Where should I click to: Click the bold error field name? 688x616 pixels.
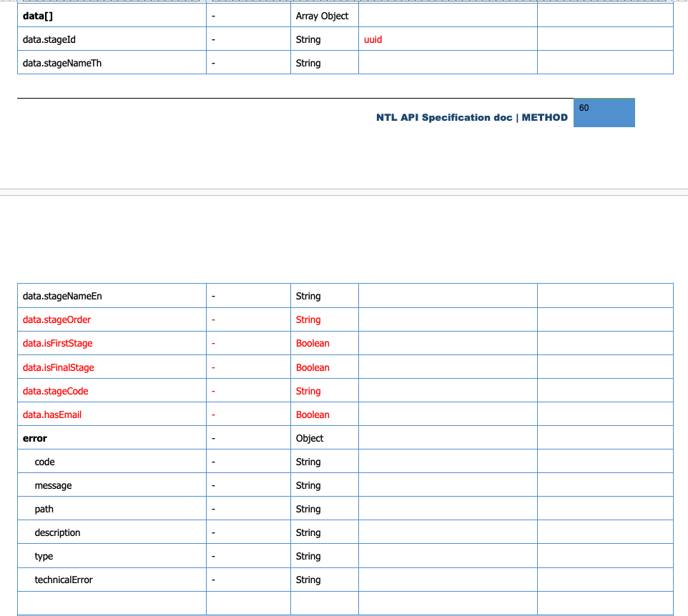pos(35,438)
